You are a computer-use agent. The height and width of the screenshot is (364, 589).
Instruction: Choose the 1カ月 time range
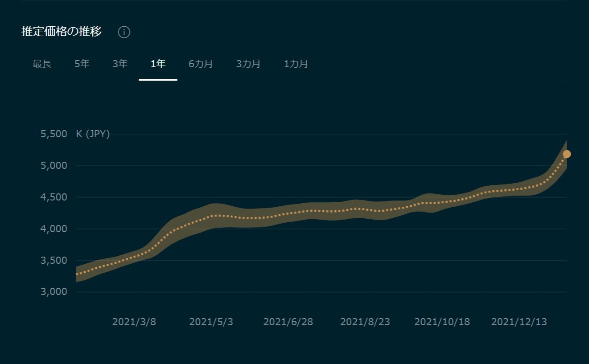coord(296,64)
